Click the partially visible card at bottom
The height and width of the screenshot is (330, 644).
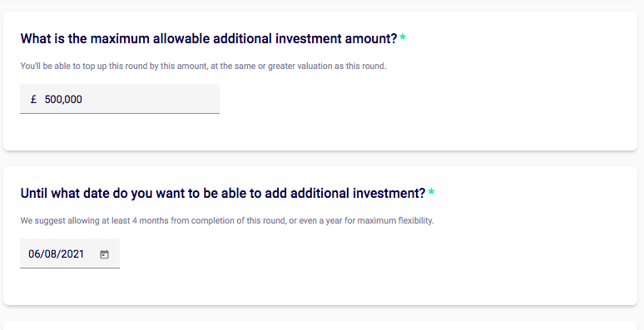pyautogui.click(x=320, y=326)
